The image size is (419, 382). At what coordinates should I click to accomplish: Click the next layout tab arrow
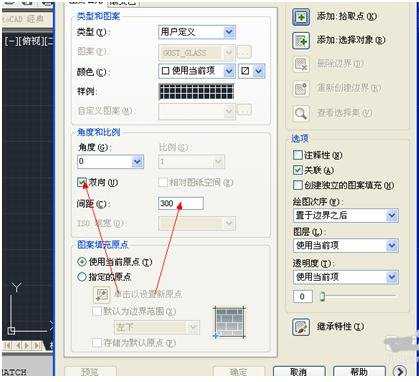28,345
